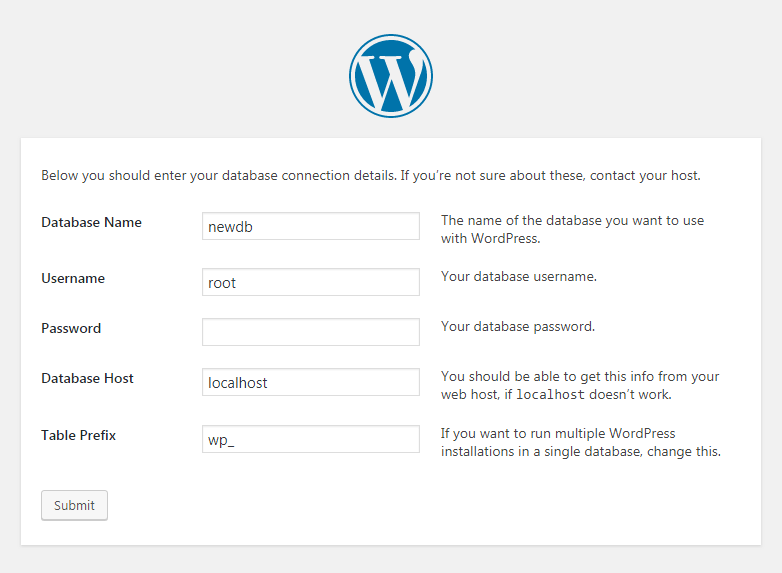Select the Table Prefix field with wp_
This screenshot has width=782, height=573.
click(x=311, y=439)
